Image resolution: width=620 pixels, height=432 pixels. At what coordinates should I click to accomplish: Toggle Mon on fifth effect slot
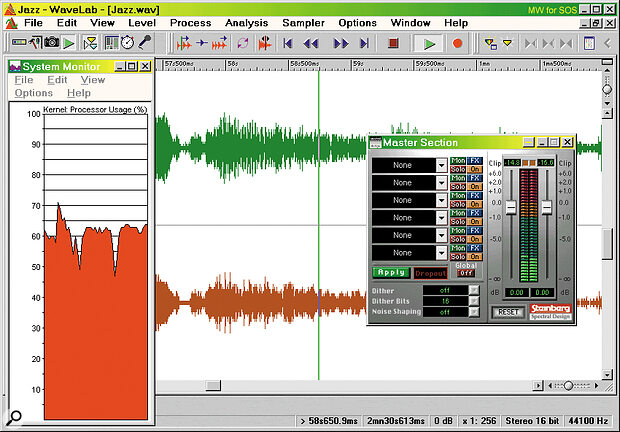pyautogui.click(x=458, y=231)
